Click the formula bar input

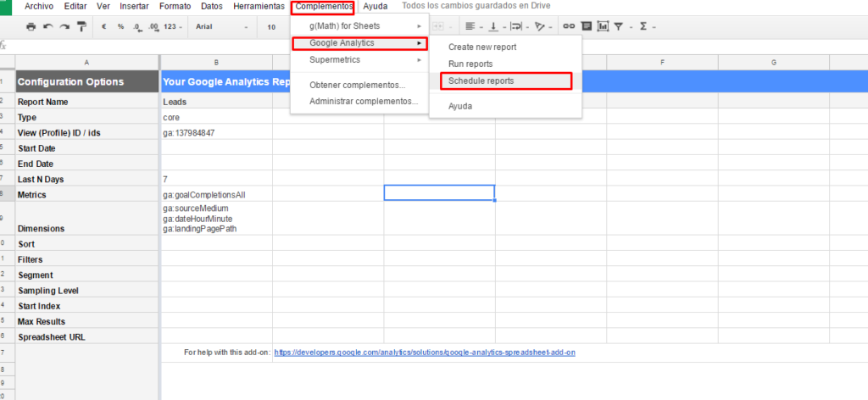click(437, 46)
